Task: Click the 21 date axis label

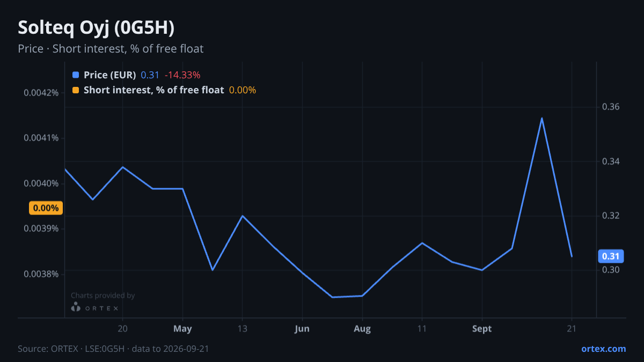Action: [x=572, y=329]
